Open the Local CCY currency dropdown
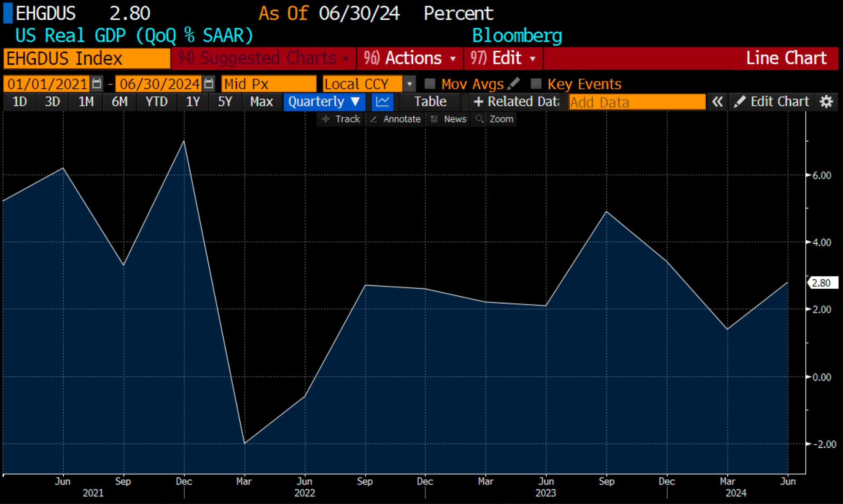Image resolution: width=843 pixels, height=504 pixels. pyautogui.click(x=409, y=83)
